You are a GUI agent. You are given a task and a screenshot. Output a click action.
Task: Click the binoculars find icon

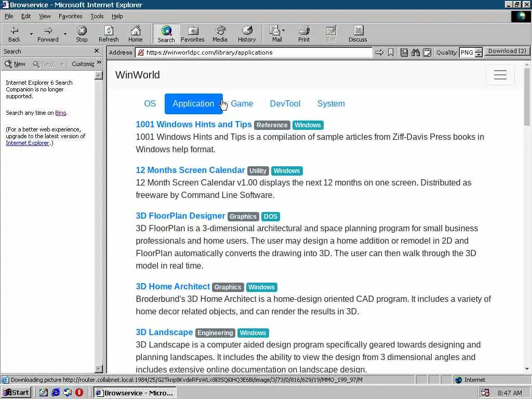click(x=416, y=52)
